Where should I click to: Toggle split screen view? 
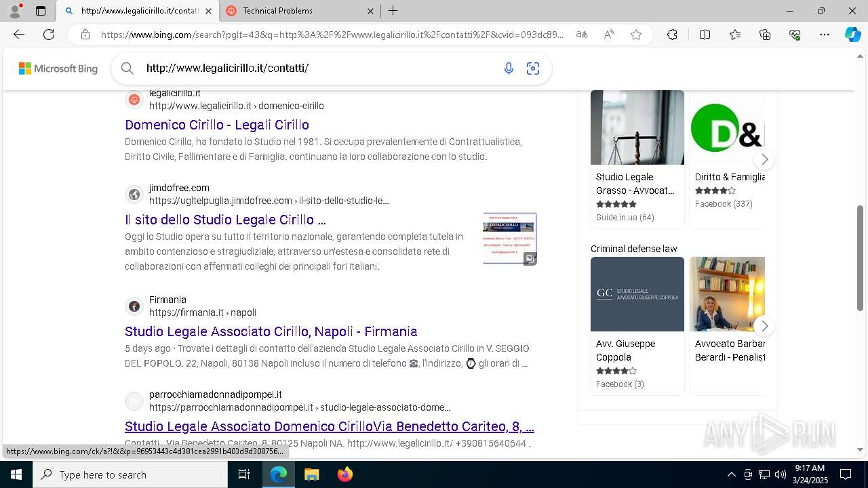tap(705, 35)
